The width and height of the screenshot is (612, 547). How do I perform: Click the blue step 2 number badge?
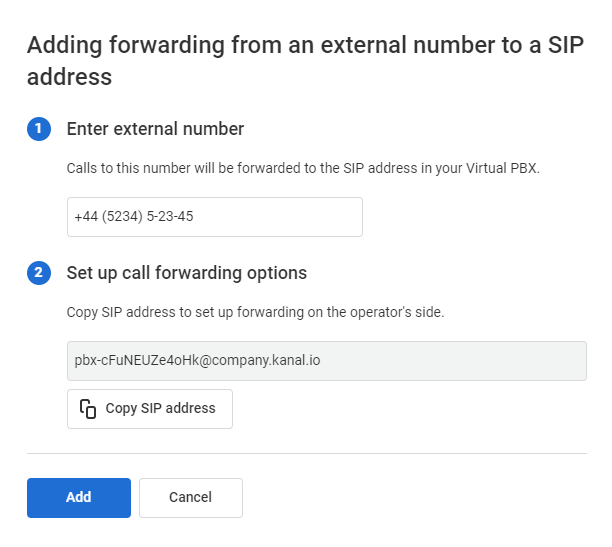39,273
